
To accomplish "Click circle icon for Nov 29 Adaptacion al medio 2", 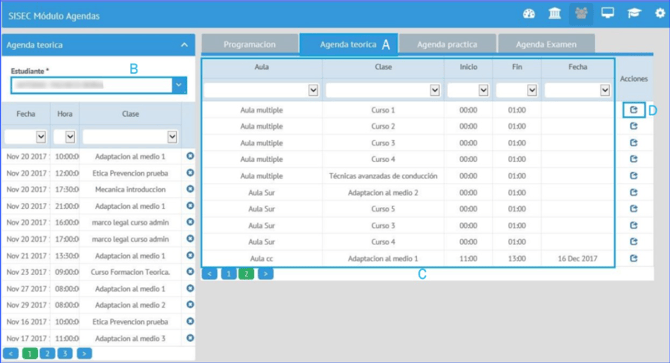I will tap(190, 304).
